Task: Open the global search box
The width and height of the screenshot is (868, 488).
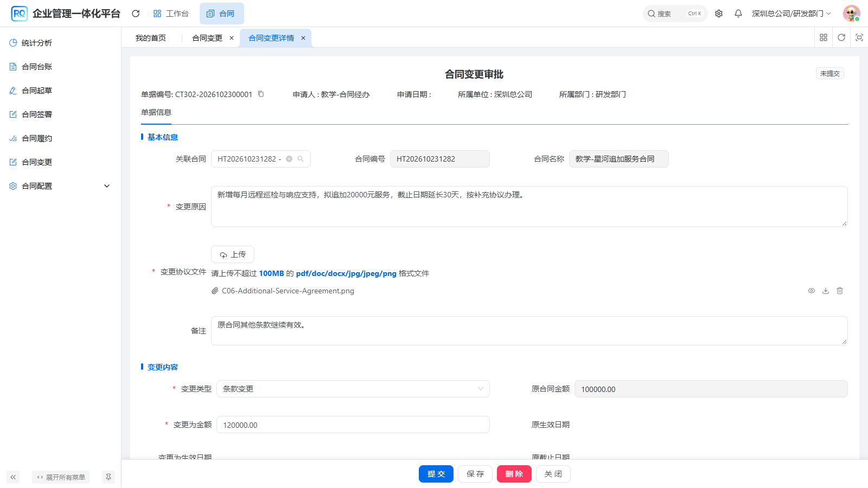Action: coord(675,14)
